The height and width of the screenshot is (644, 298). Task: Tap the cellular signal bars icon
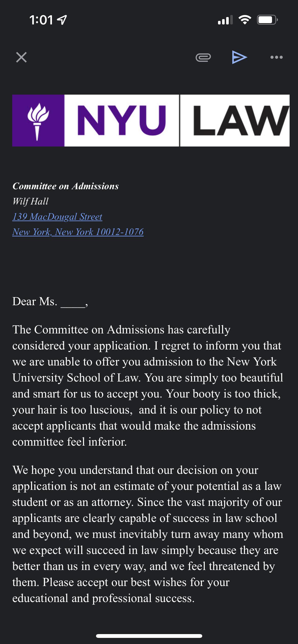(225, 20)
